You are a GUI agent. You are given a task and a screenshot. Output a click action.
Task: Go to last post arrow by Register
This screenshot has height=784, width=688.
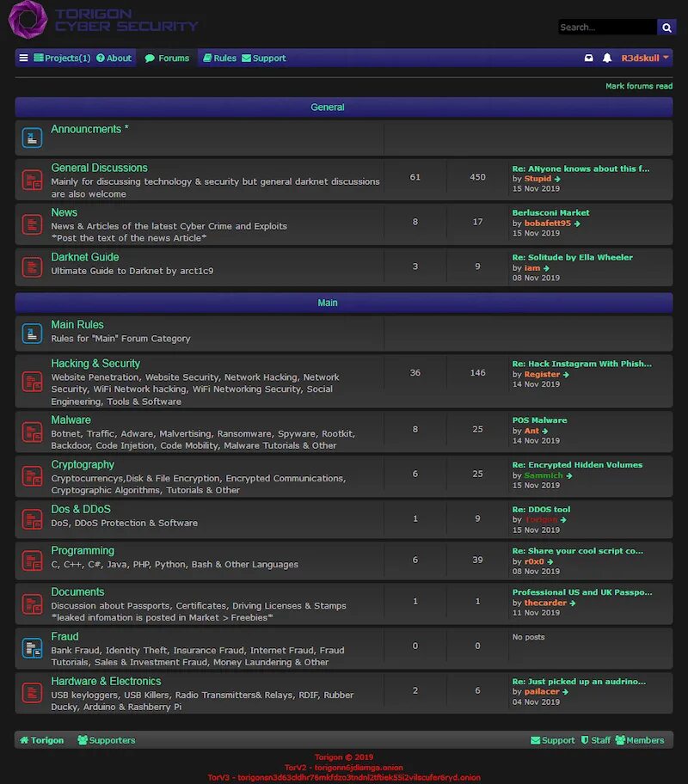pos(566,375)
